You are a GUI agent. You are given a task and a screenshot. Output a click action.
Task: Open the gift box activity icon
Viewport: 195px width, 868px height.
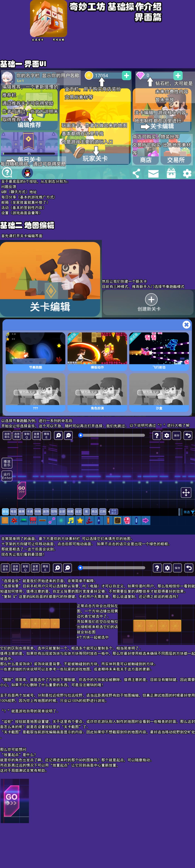171,173
